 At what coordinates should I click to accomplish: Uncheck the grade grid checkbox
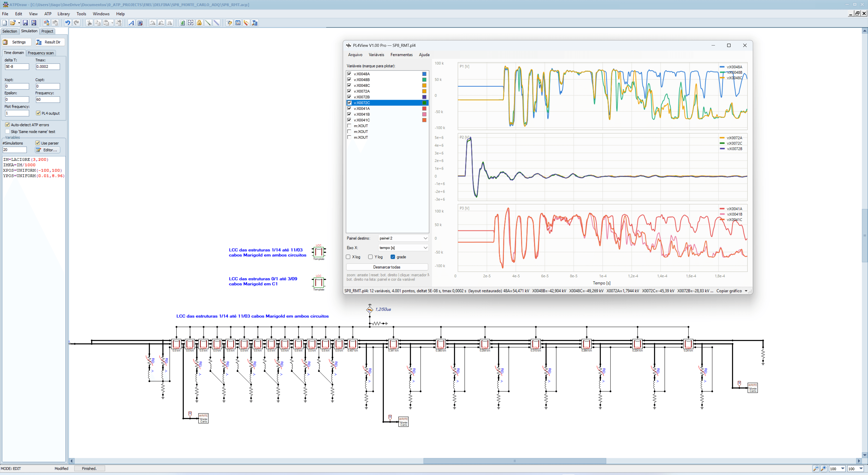pyautogui.click(x=393, y=257)
